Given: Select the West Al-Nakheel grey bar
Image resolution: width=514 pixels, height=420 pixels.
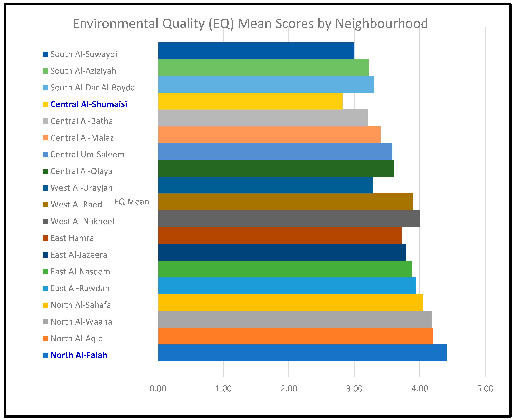Looking at the screenshot, I should tap(289, 218).
